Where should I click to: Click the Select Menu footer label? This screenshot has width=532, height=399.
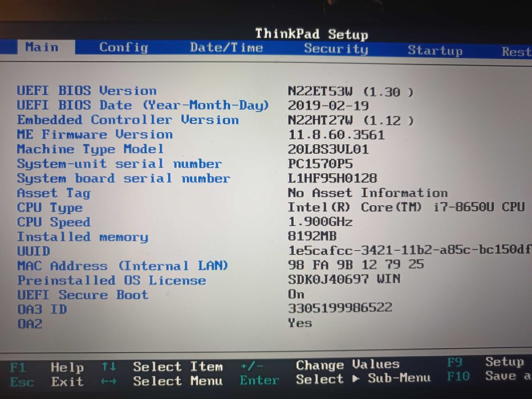click(178, 381)
